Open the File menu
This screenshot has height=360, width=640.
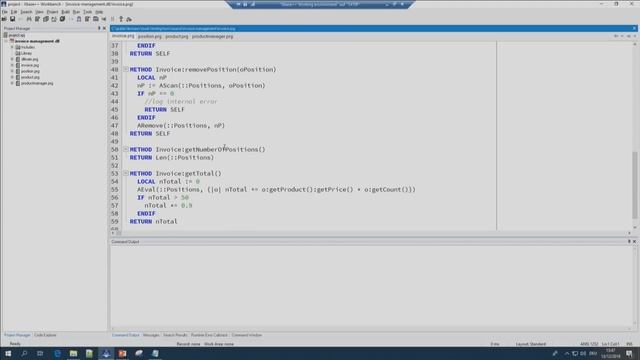[x=4, y=12]
